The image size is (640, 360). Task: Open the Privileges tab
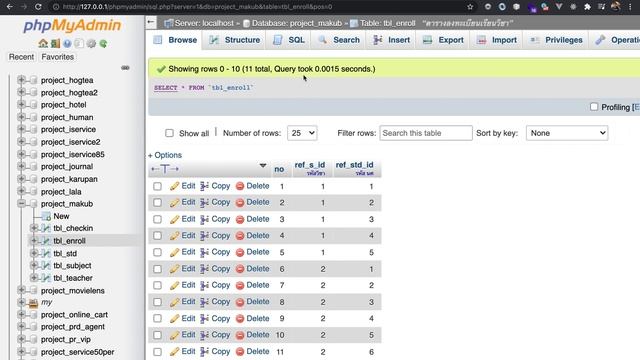[556, 40]
